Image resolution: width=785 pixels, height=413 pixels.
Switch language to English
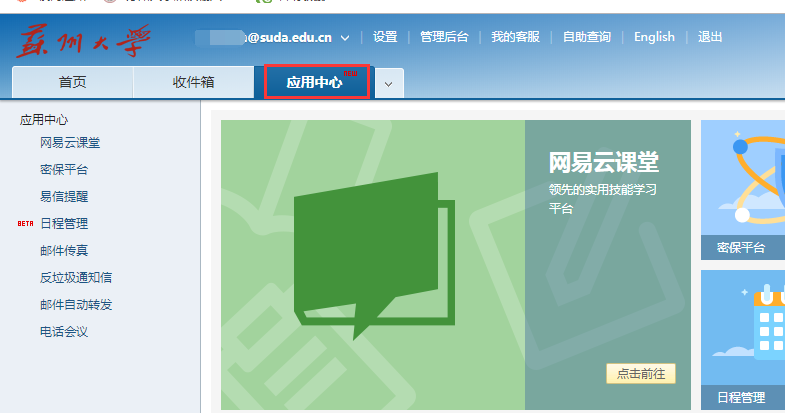click(654, 37)
